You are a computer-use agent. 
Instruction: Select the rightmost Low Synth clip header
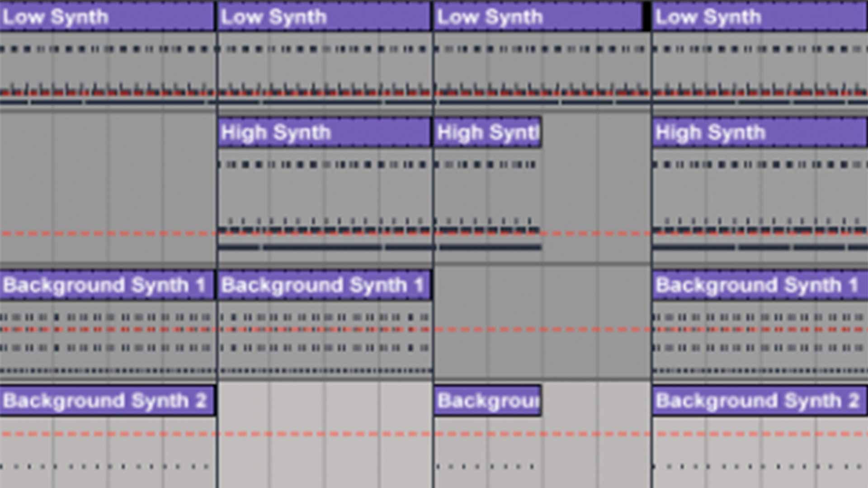tap(759, 17)
